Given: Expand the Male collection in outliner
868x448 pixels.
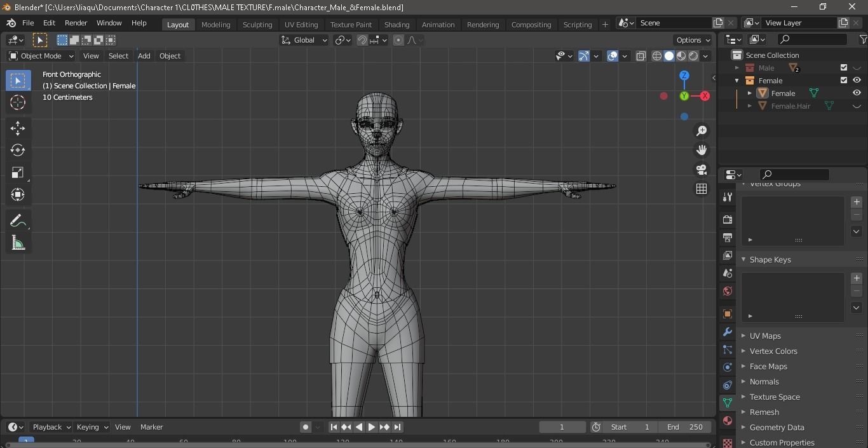Looking at the screenshot, I should click(737, 67).
